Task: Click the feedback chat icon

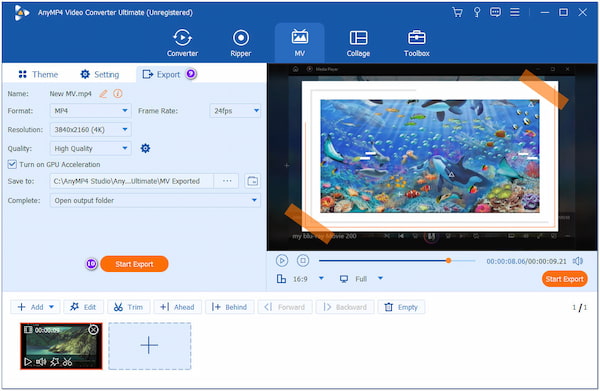Action: (495, 12)
